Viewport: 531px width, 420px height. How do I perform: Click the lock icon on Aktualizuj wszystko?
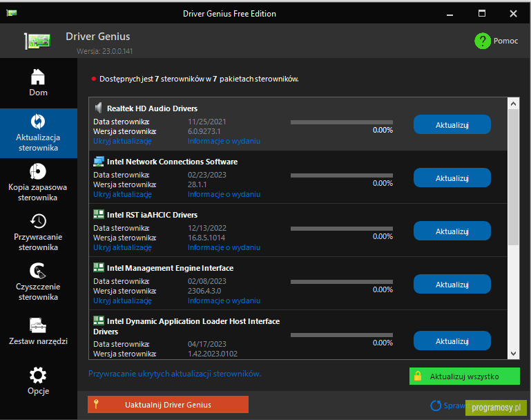tap(418, 376)
